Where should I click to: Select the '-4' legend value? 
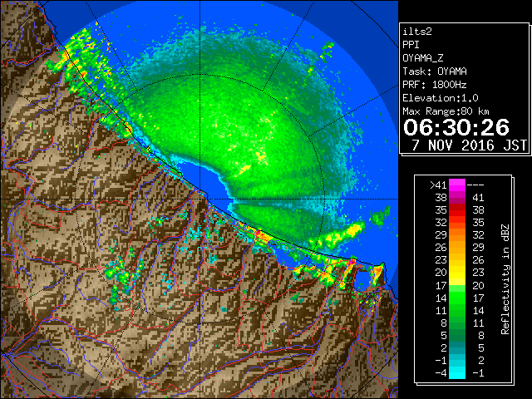tap(441, 373)
